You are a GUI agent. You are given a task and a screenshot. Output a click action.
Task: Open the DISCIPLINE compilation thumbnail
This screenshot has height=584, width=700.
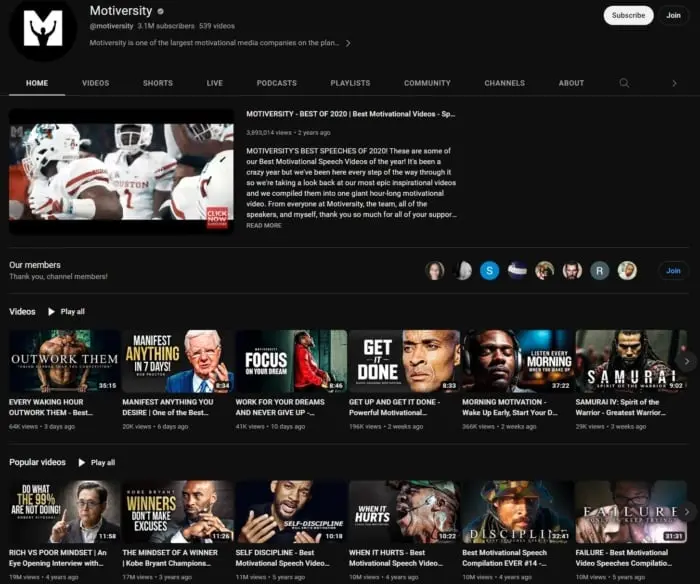518,512
